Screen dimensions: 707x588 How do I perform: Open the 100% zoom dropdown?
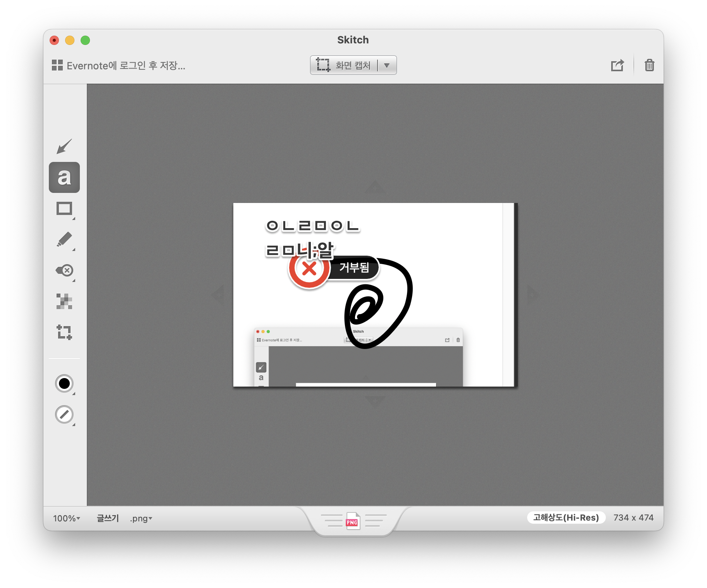pos(66,518)
